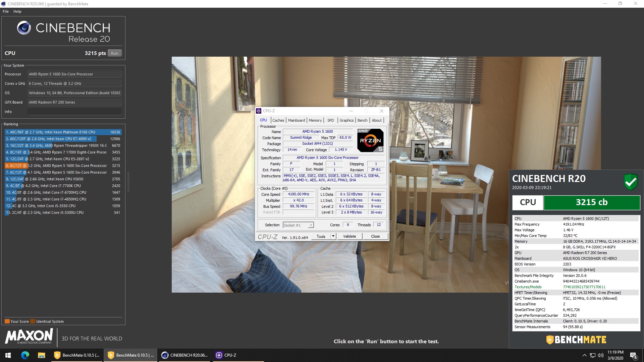Select ranking row Intel Core i5-5300U
Viewport: 644px width, 362px height.
[x=63, y=213]
